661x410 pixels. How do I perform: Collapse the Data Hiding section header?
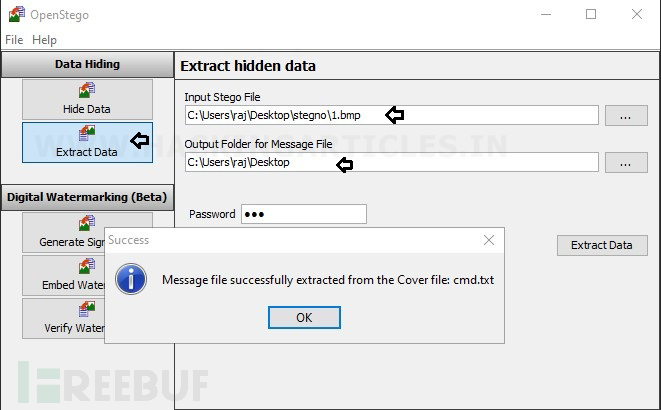[x=87, y=64]
